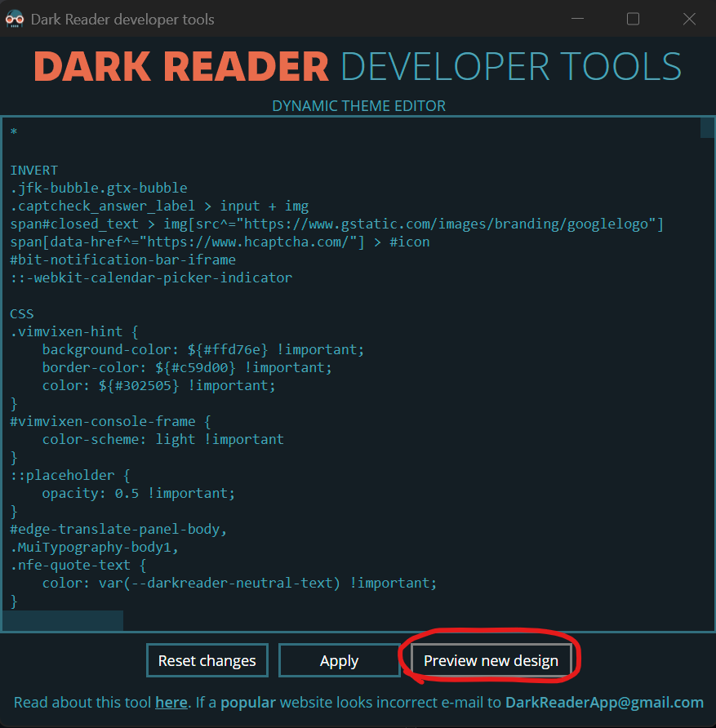Click the INVERT section header line
The width and height of the screenshot is (716, 728).
click(x=33, y=170)
